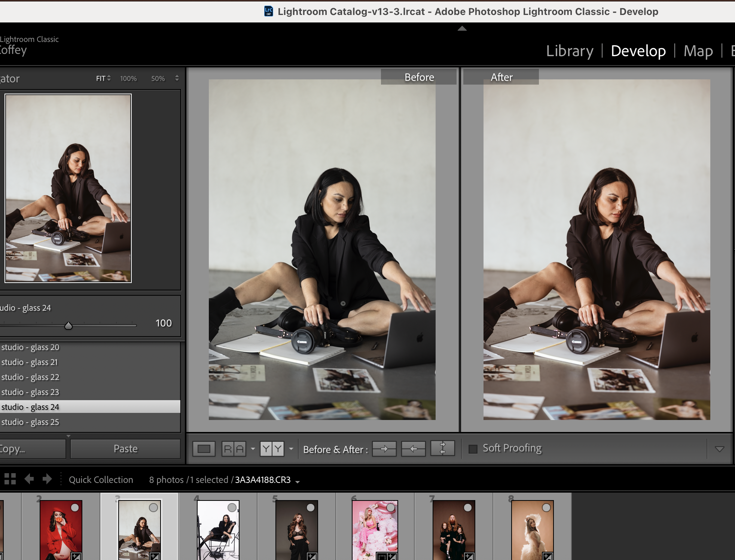Enable Soft Proofing checkbox
Image resolution: width=735 pixels, height=560 pixels.
473,449
